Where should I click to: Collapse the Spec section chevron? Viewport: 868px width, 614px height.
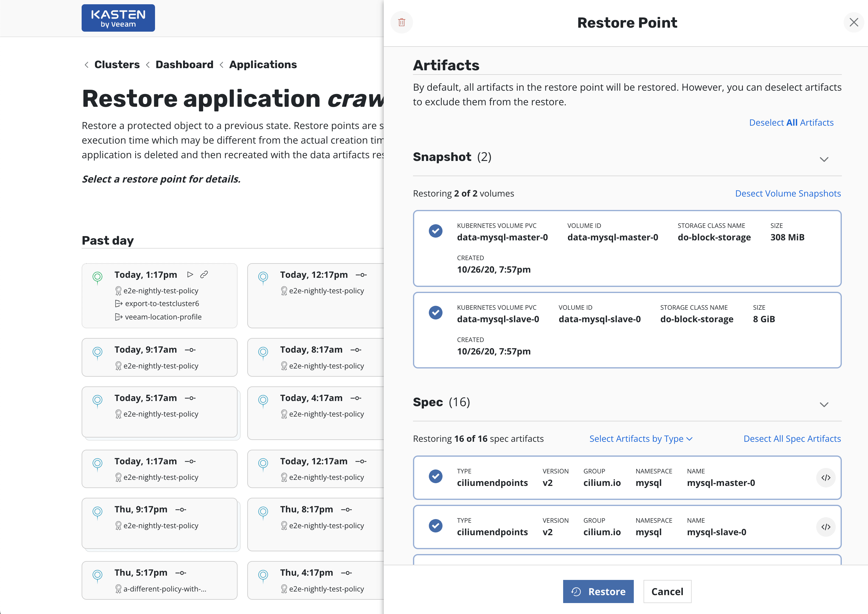click(824, 405)
